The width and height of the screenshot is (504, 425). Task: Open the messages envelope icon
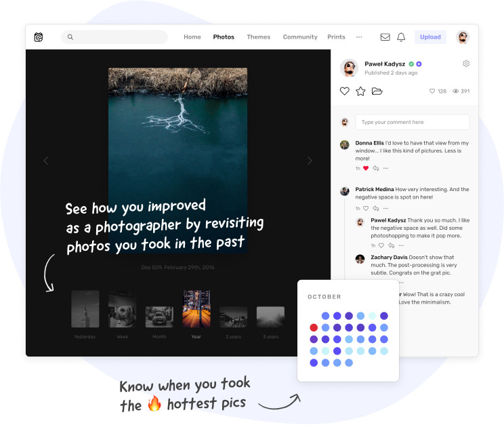click(385, 37)
